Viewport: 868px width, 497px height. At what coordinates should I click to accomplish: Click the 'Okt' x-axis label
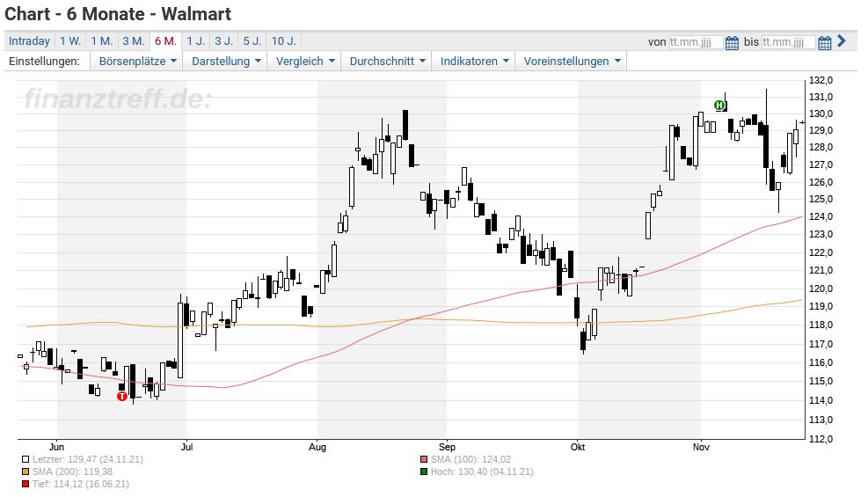coord(578,447)
